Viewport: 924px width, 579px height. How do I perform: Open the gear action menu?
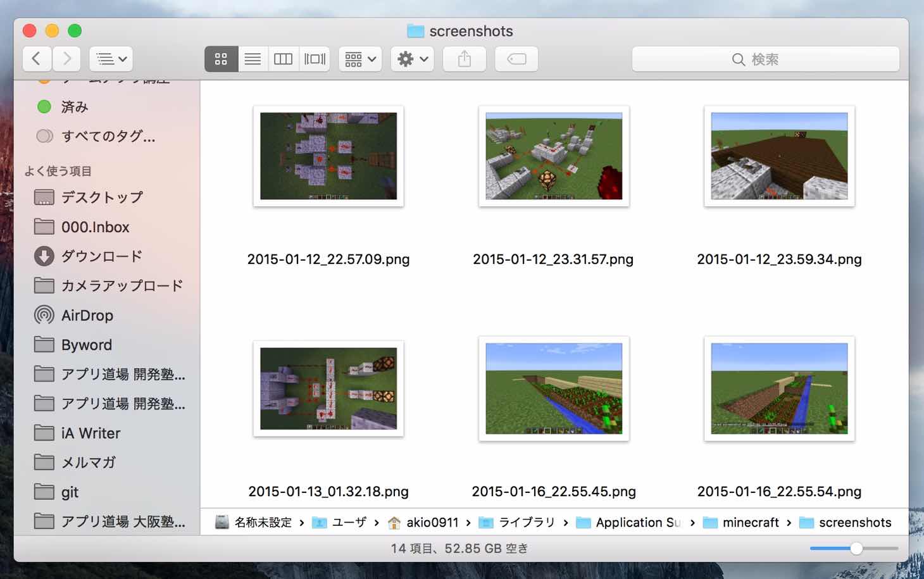tap(412, 59)
